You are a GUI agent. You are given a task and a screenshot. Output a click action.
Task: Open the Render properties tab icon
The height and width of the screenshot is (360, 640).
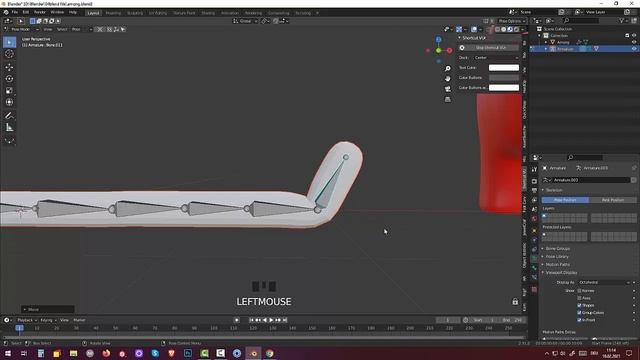534,181
